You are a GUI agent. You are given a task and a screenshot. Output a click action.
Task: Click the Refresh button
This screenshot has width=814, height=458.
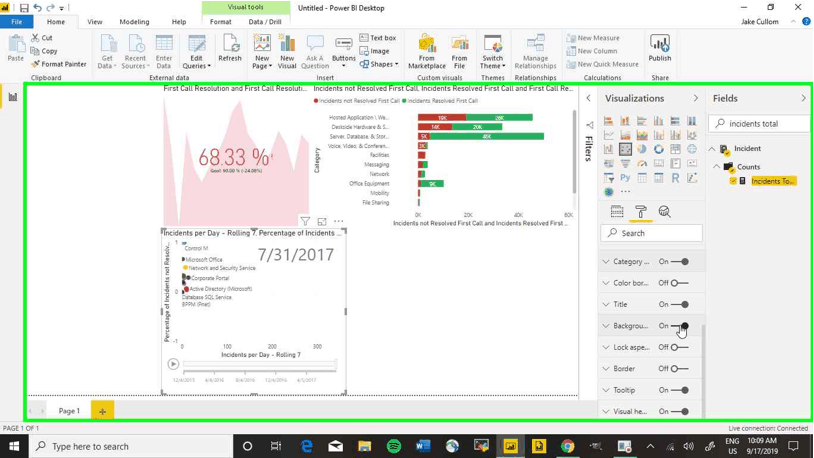[x=230, y=48]
